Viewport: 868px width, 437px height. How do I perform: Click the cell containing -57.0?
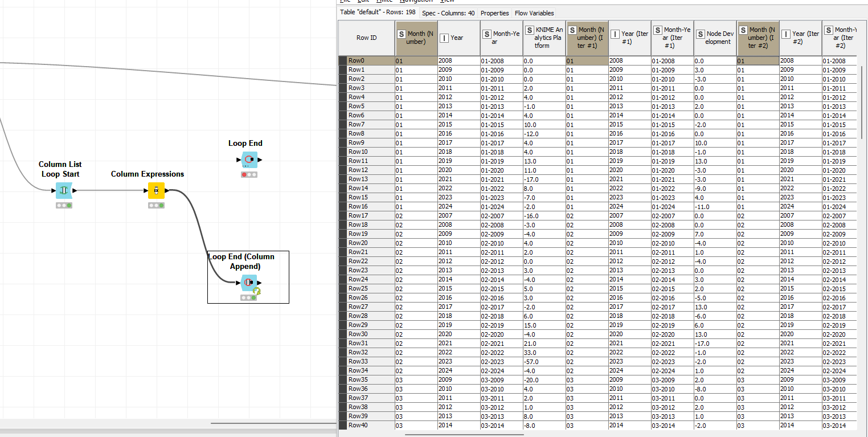(x=544, y=361)
